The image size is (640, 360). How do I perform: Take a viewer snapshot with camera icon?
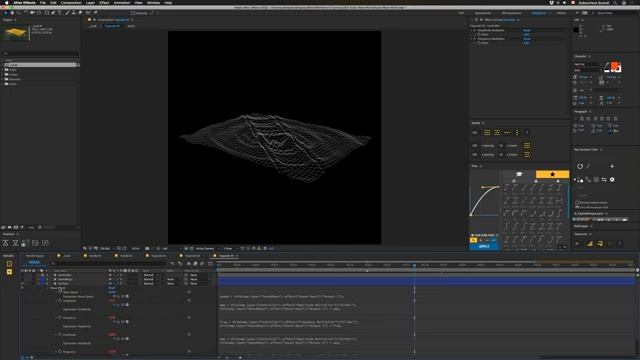pyautogui.click(x=147, y=248)
